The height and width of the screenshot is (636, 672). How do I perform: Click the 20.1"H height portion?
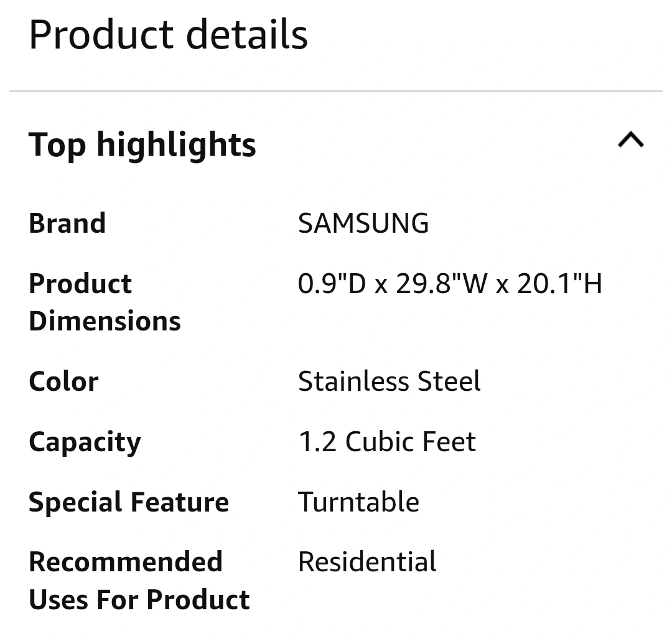[x=560, y=284]
